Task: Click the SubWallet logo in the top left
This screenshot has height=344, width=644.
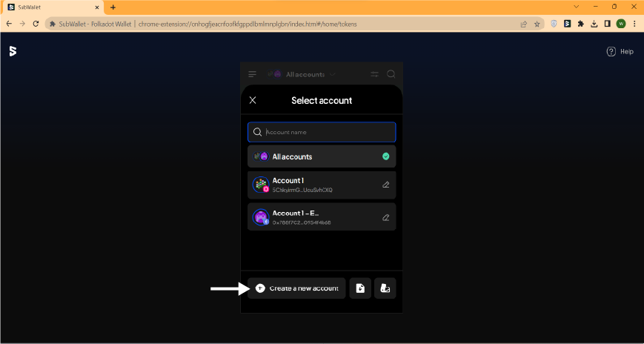Action: coord(13,51)
